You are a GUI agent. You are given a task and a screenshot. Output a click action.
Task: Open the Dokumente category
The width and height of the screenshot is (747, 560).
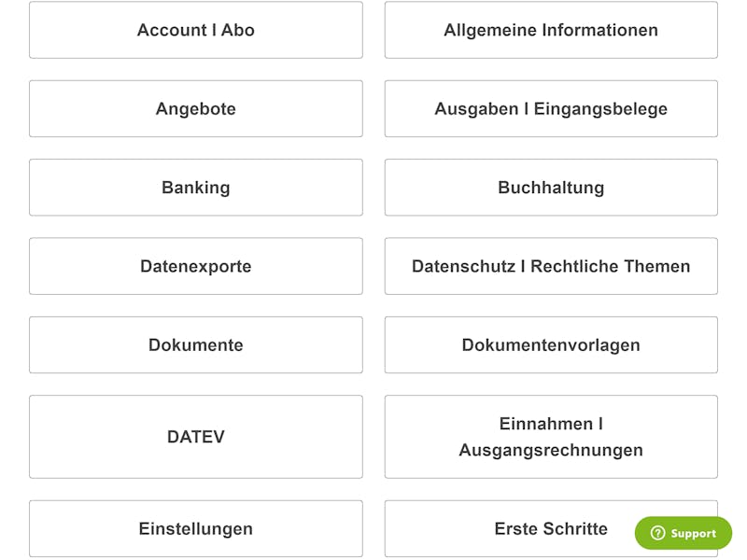196,344
